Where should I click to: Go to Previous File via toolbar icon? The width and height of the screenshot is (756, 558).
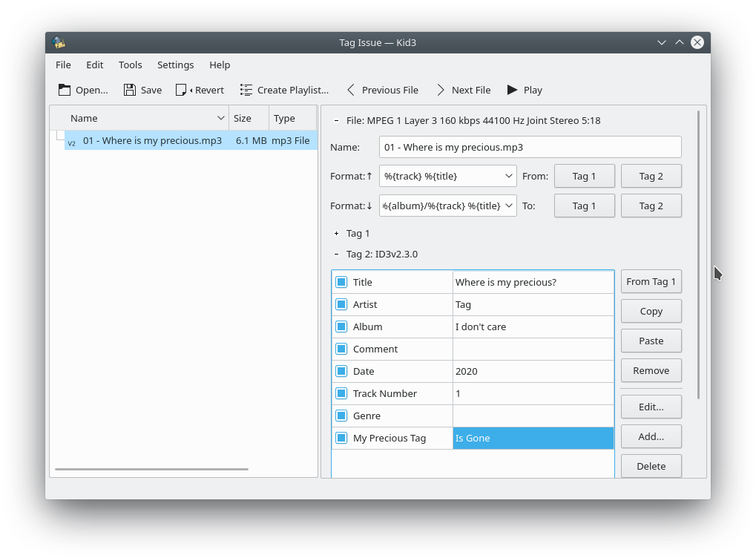[350, 89]
